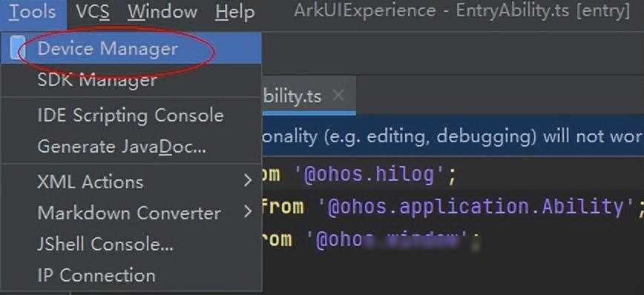Click the '@ohos.hilog' import string
This screenshot has height=295, width=644.
pyautogui.click(x=370, y=175)
